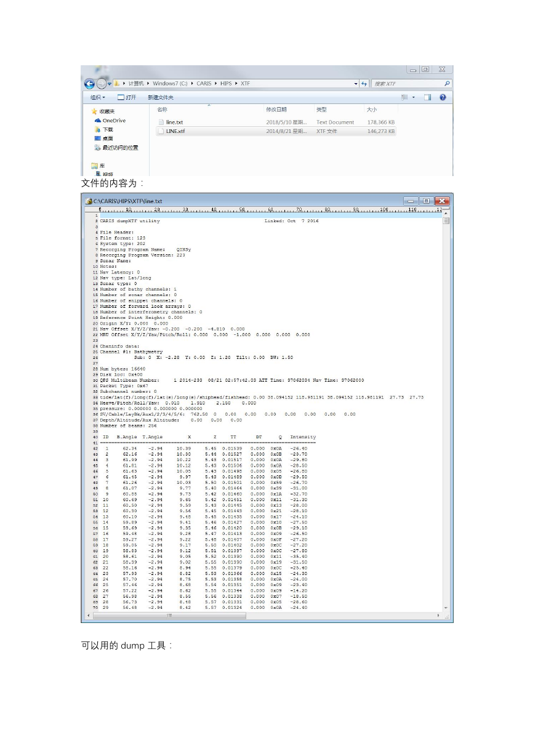Image resolution: width=535 pixels, height=756 pixels.
Task: Click the 打开 toolbar button
Action: pyautogui.click(x=127, y=97)
